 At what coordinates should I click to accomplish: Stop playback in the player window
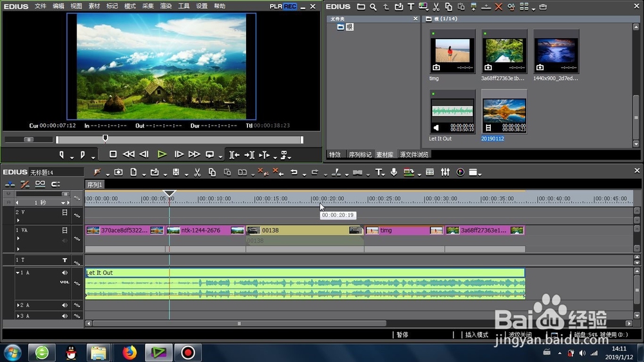click(113, 155)
